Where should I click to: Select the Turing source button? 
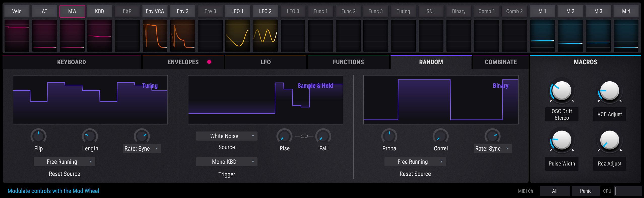pos(403,11)
